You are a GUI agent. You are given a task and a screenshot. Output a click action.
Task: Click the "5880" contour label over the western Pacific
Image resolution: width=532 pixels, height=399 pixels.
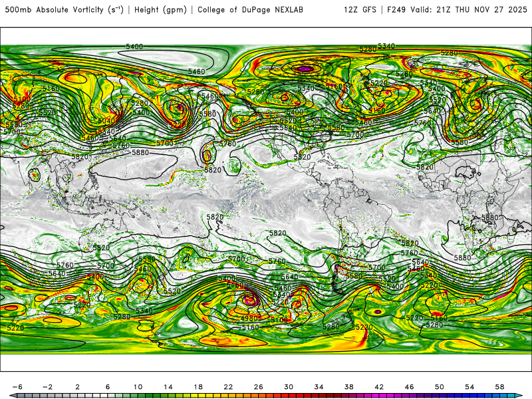140,153
